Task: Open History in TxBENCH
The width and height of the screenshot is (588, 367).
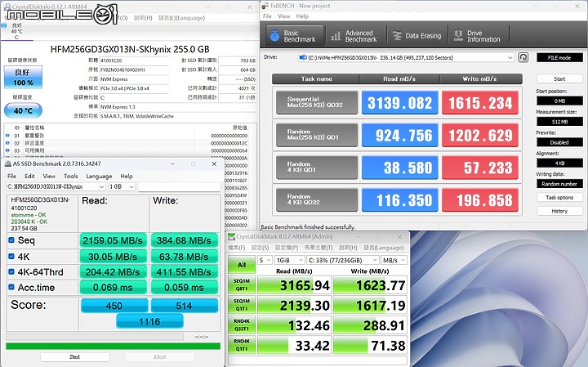Action: point(559,211)
